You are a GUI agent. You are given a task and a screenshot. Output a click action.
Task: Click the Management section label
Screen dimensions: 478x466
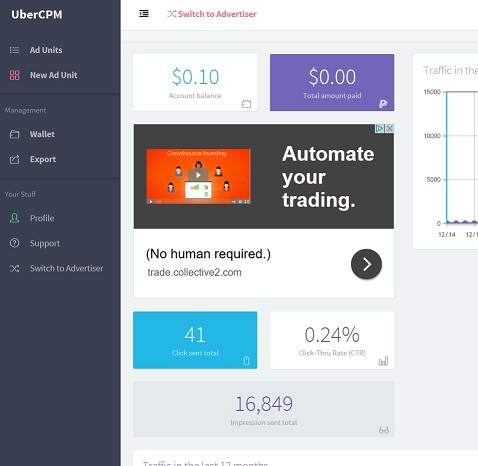[26, 110]
